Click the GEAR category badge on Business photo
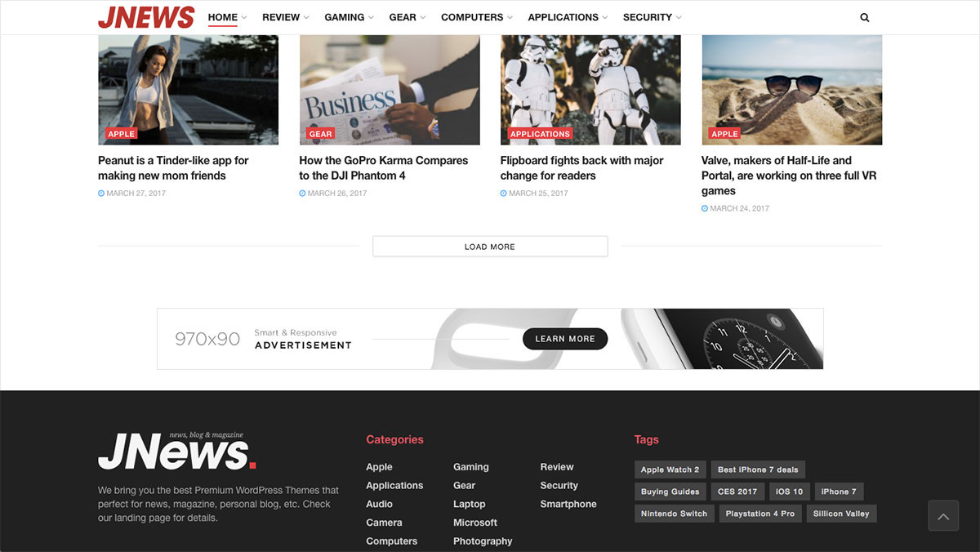The width and height of the screenshot is (980, 552). coord(321,134)
